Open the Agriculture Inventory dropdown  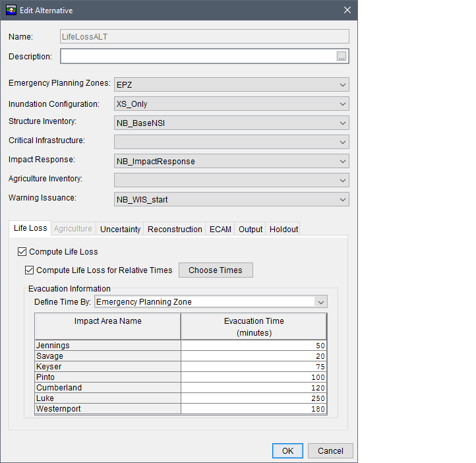click(x=231, y=180)
